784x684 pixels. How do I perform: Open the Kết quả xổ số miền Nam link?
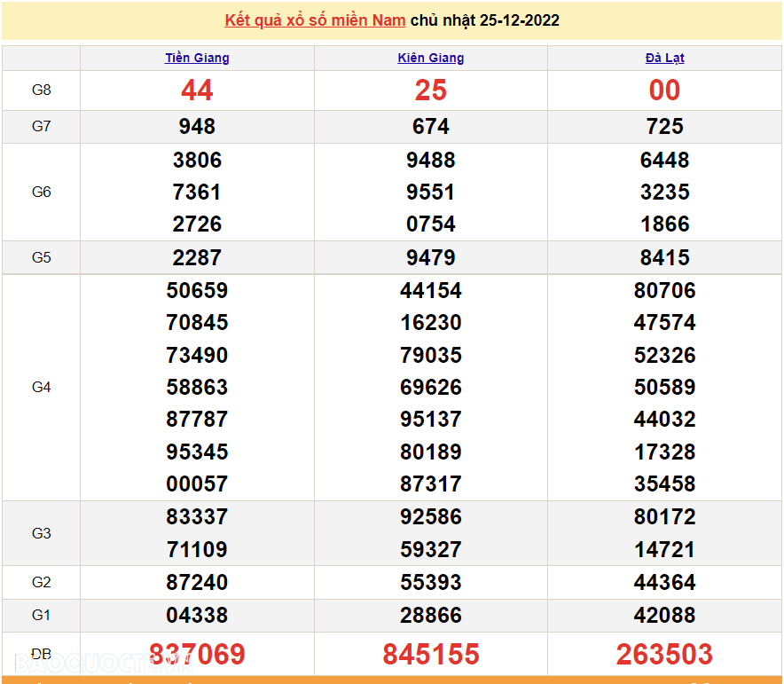315,20
